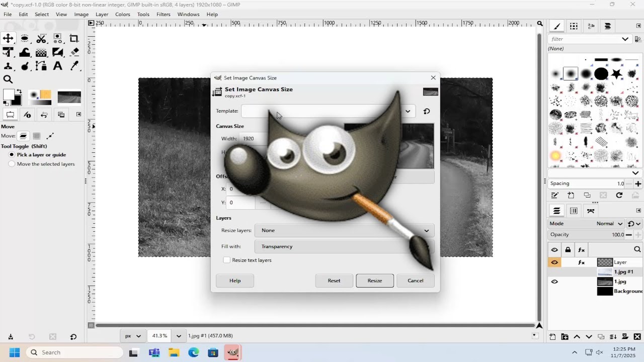Viewport: 644px width, 362px height.
Task: Click the foreground color swatch
Action: click(x=9, y=95)
